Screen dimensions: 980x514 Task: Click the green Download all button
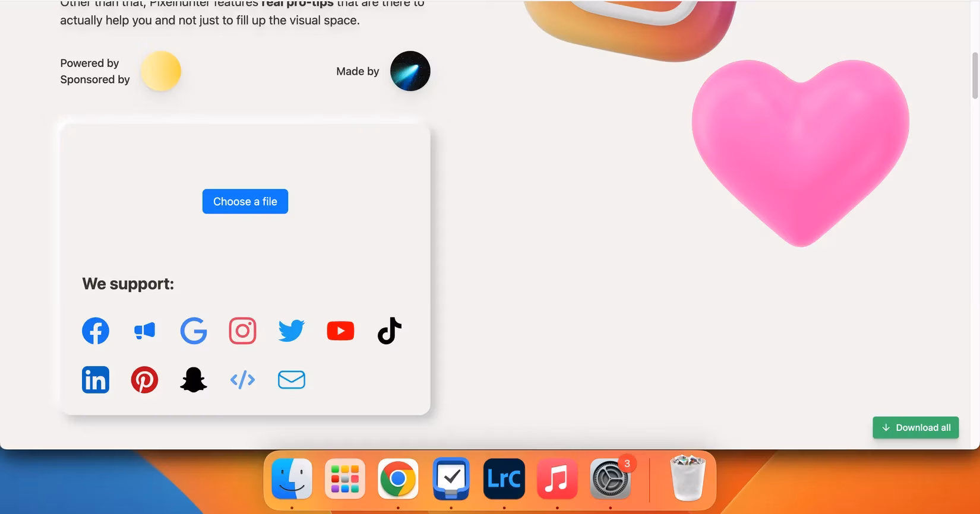(x=915, y=427)
